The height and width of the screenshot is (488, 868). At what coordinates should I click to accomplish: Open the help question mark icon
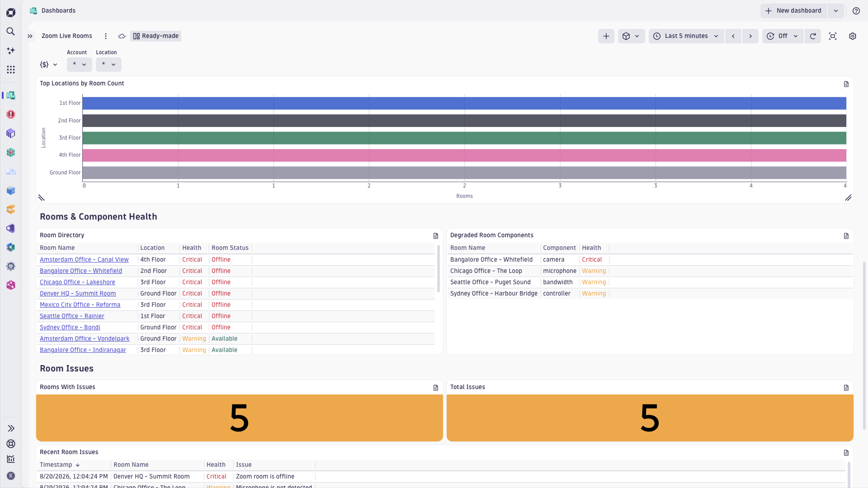coord(856,11)
